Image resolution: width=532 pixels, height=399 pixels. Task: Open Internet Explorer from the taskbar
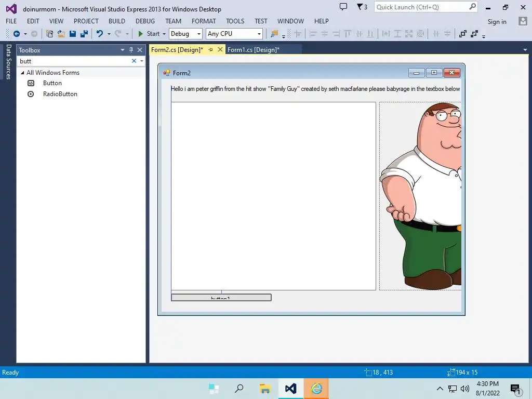(x=316, y=389)
